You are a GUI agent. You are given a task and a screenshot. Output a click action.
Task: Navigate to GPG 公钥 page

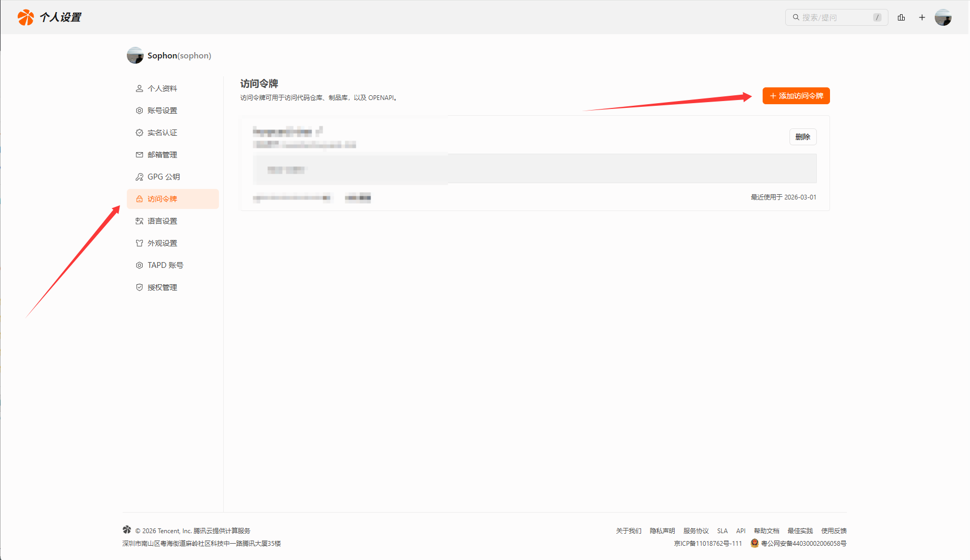163,177
